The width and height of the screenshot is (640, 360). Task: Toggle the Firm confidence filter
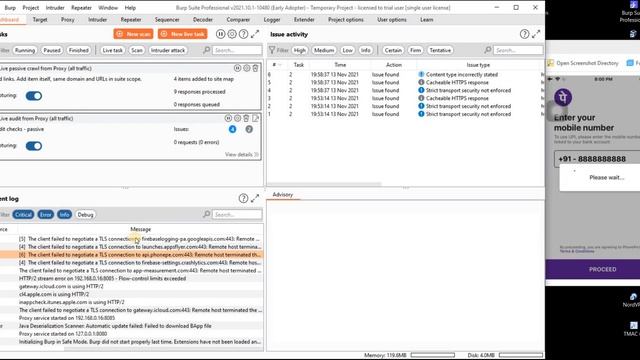click(415, 50)
